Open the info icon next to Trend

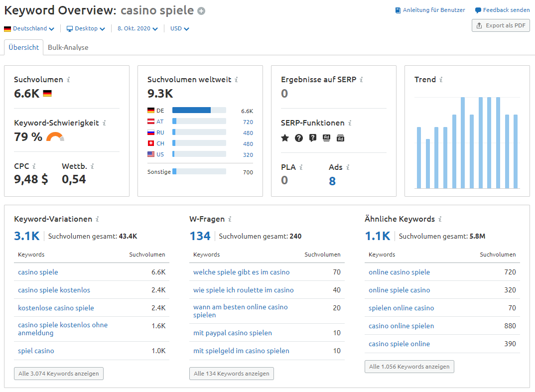click(441, 80)
